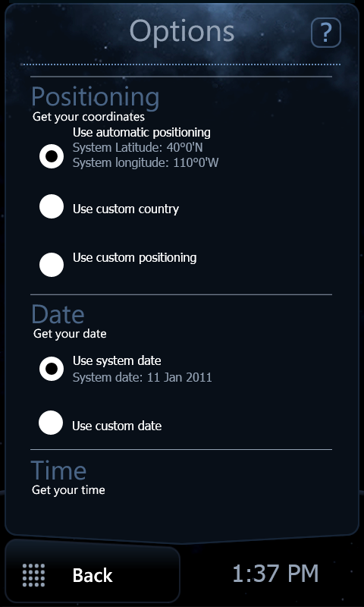Screen dimensions: 364x607
Task: Click the Use system date label
Action: (x=117, y=361)
